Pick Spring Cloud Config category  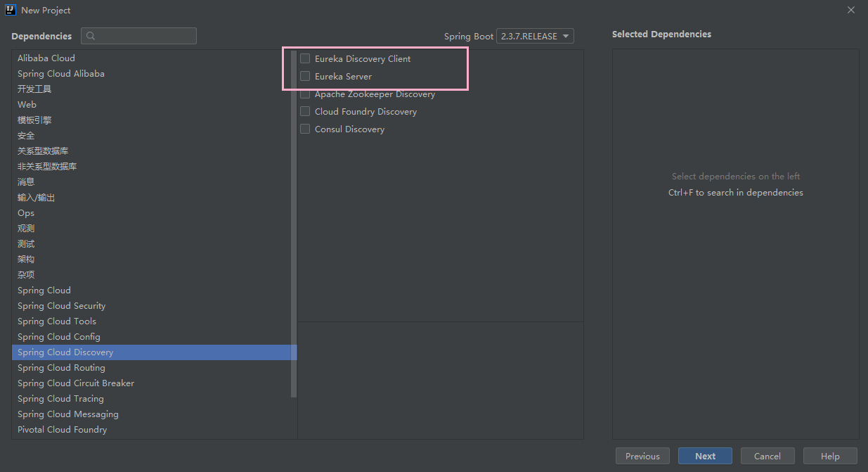(59, 336)
